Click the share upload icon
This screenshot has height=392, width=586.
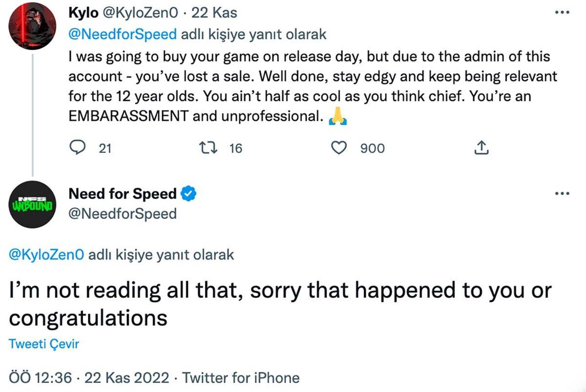click(481, 147)
